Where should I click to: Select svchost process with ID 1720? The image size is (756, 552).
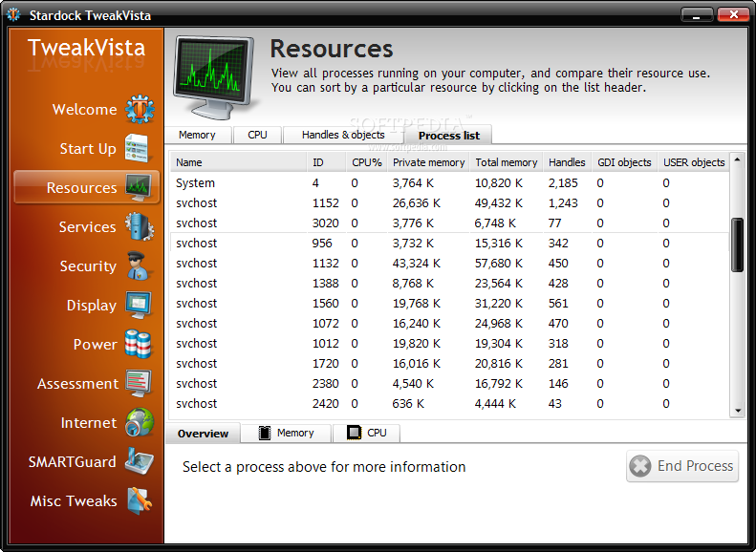[x=449, y=364]
